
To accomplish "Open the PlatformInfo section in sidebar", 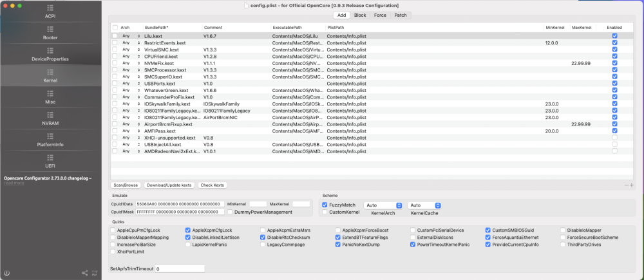I will pyautogui.click(x=50, y=140).
